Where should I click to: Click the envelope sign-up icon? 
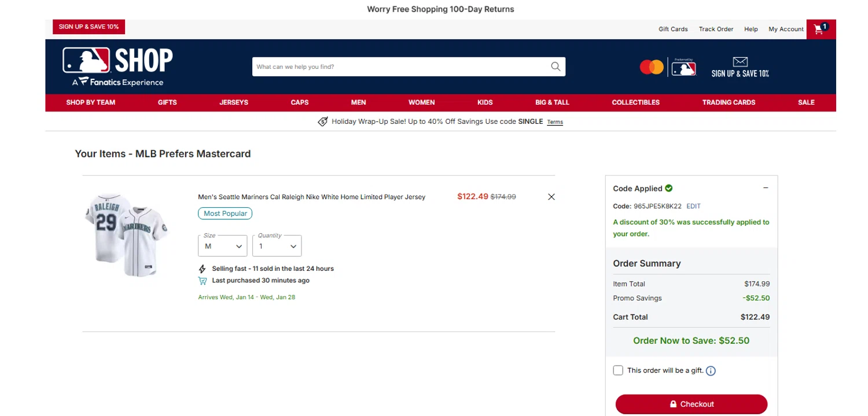(740, 61)
